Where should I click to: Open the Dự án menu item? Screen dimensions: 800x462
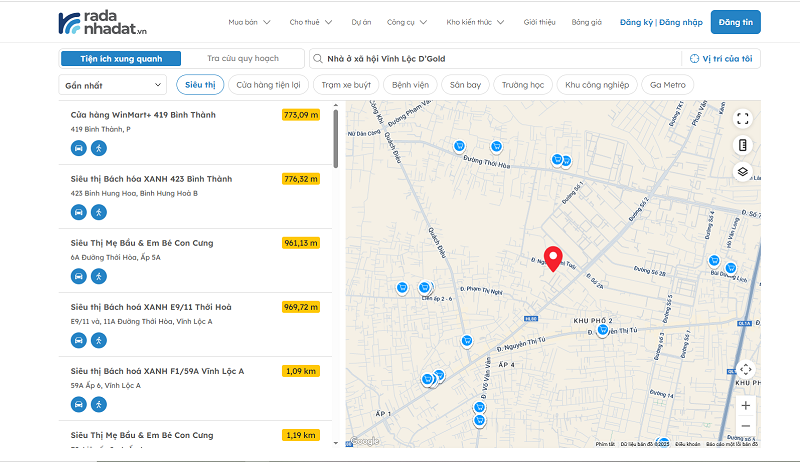(361, 22)
